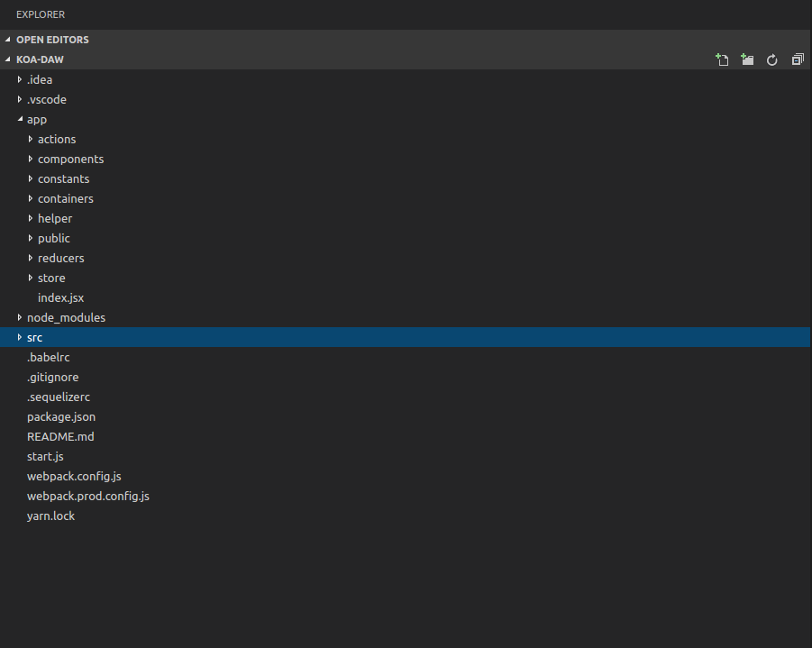Click the New File icon

(x=722, y=59)
